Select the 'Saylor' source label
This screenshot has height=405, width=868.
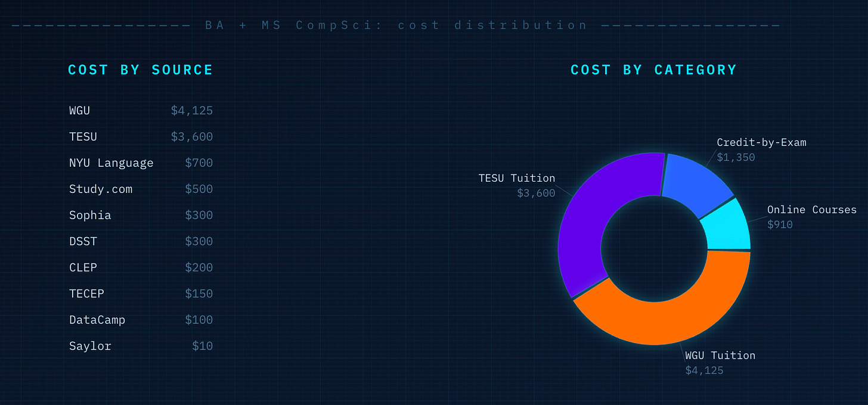pos(90,346)
